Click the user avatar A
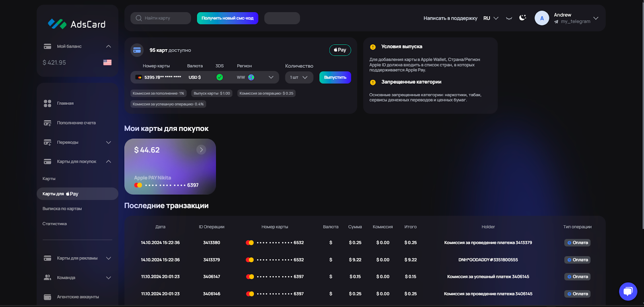This screenshot has height=307, width=644. [542, 18]
